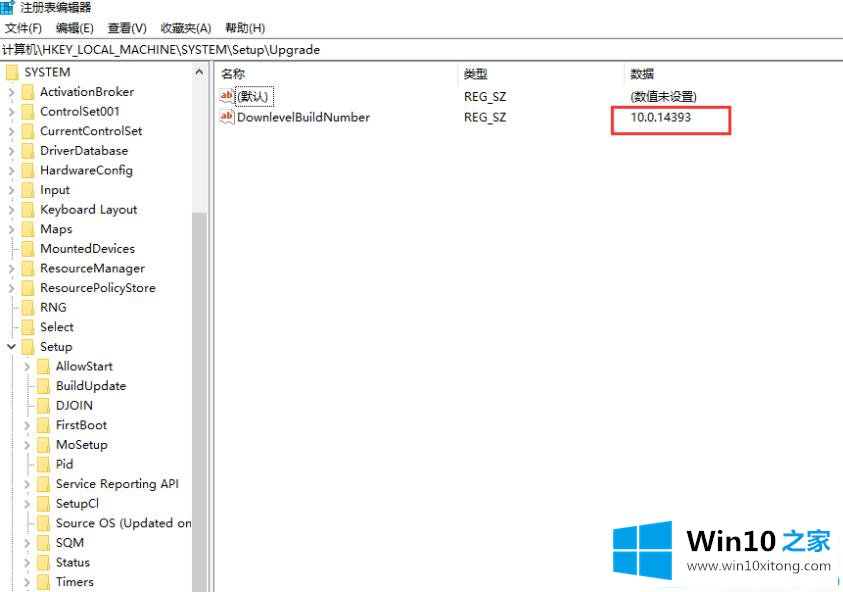Image resolution: width=843 pixels, height=592 pixels.
Task: Click the Pid folder icon
Action: tap(44, 465)
